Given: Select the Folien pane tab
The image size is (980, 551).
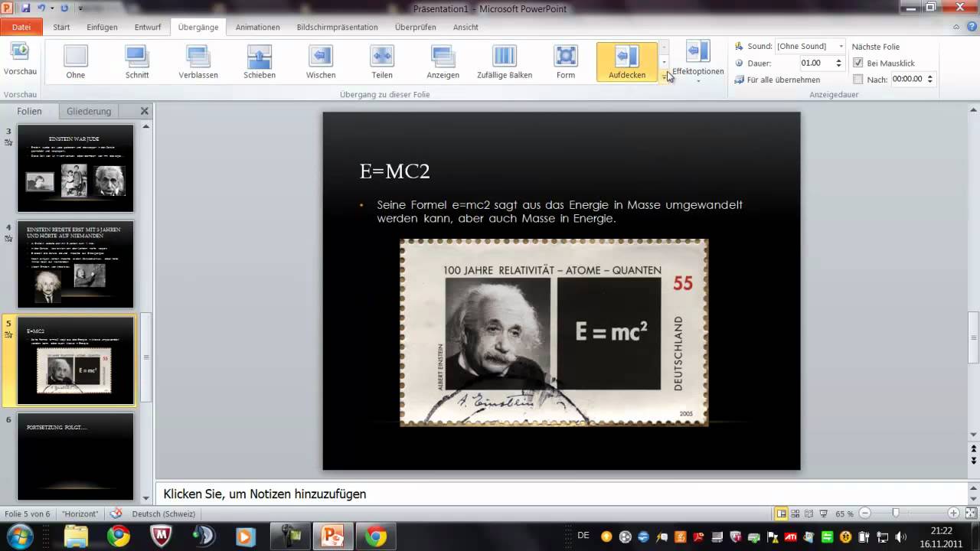Looking at the screenshot, I should coord(30,111).
